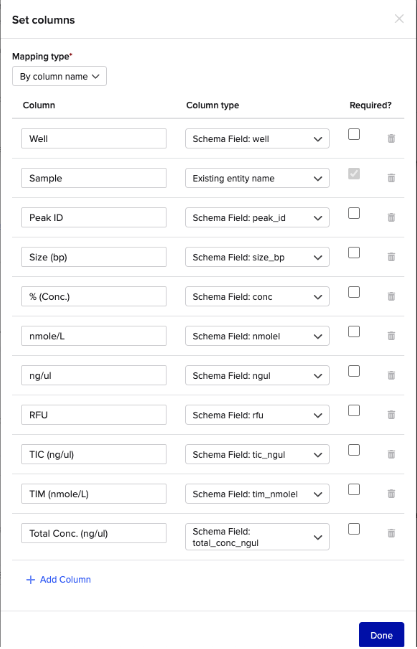Open the Mapping type dropdown

click(x=59, y=76)
